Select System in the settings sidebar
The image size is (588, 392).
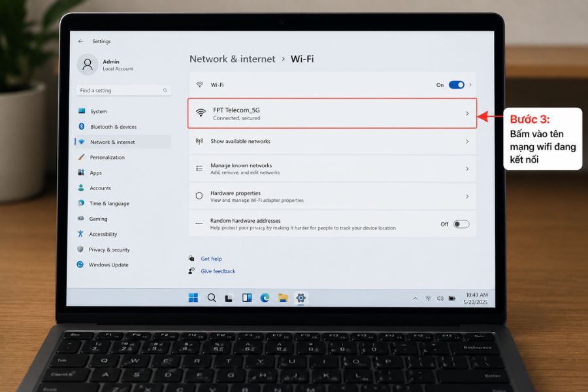coord(123,112)
